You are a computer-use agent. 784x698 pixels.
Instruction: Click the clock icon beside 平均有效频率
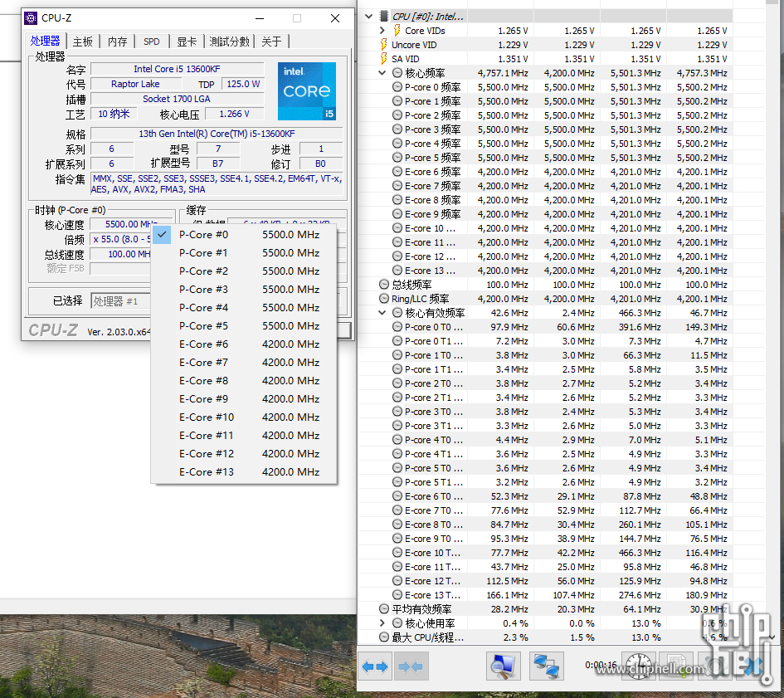(x=384, y=609)
